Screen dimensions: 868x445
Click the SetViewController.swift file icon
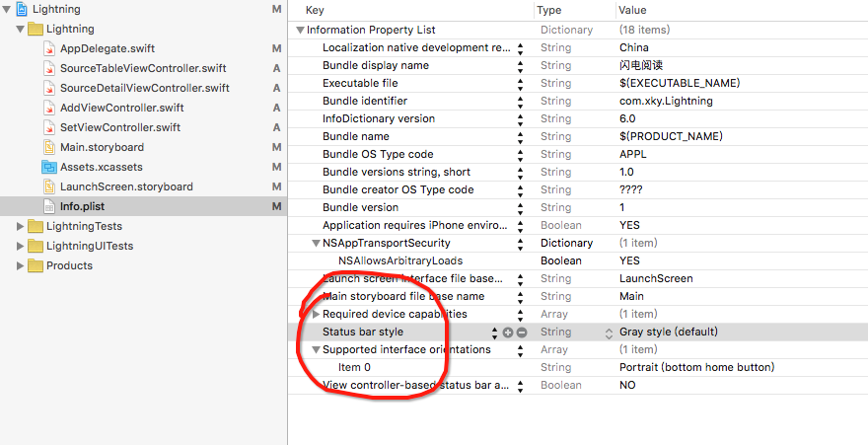(50, 127)
